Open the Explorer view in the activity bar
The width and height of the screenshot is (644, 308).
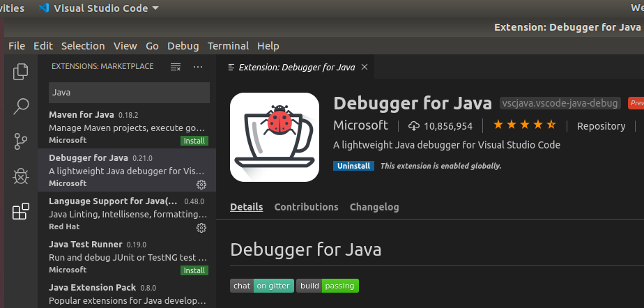[20, 72]
